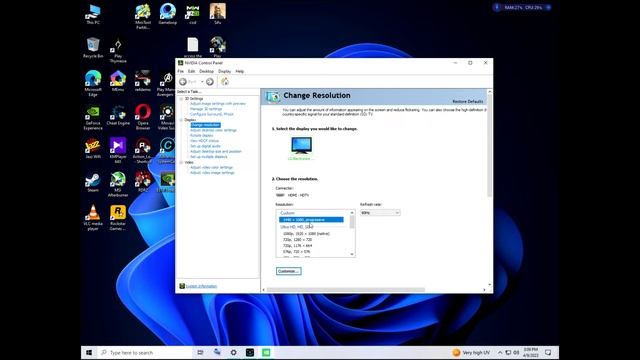Open the Display menu
This screenshot has height=360, width=640.
point(224,71)
